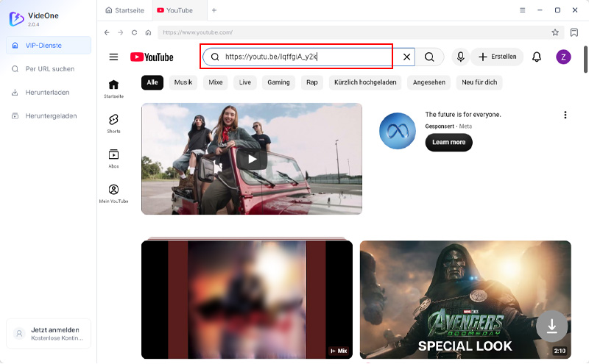This screenshot has width=589, height=364.
Task: Open the VIP-Dienste sidebar item
Action: coord(49,46)
